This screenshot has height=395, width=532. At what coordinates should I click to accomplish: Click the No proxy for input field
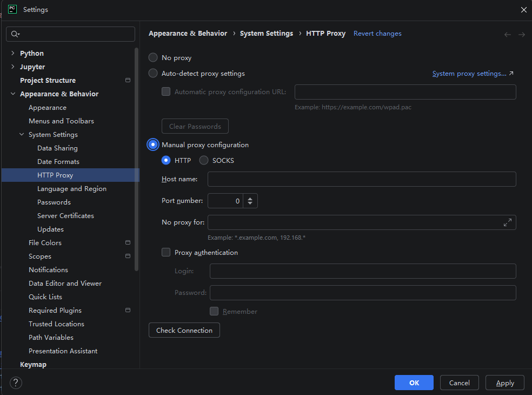[x=362, y=222]
